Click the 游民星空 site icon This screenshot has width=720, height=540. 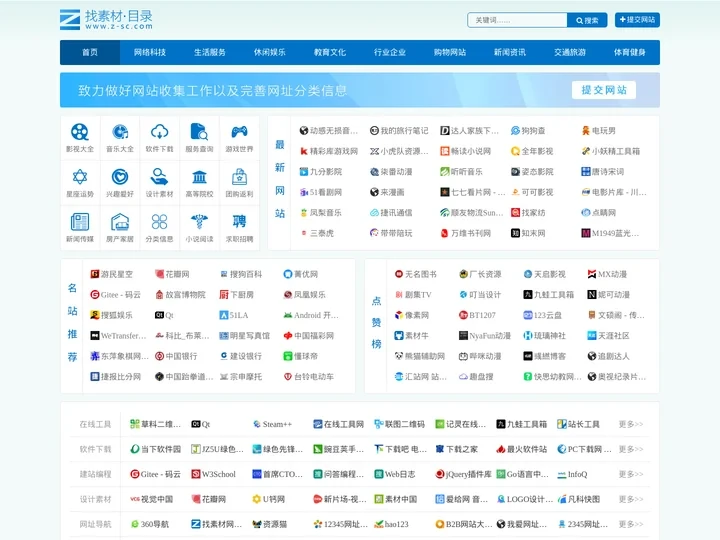[95, 274]
